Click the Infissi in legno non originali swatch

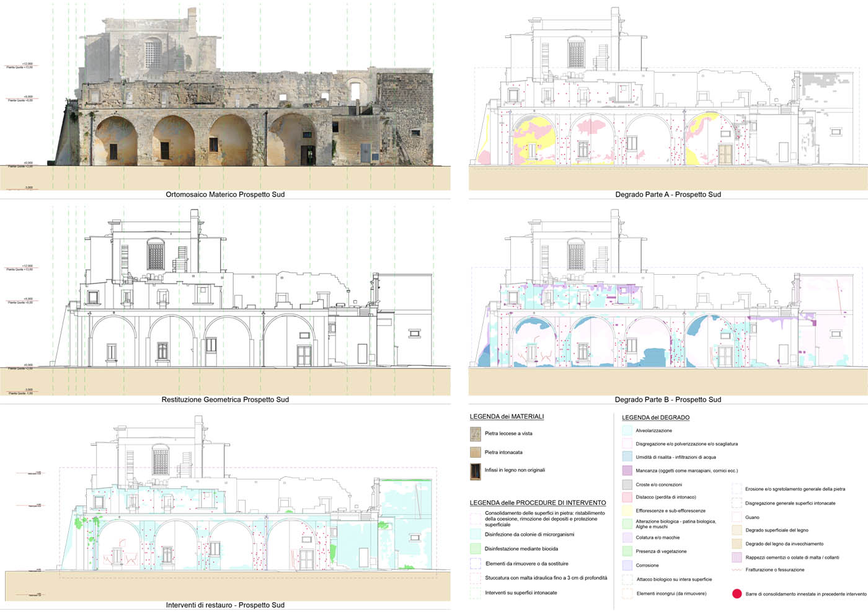(476, 471)
